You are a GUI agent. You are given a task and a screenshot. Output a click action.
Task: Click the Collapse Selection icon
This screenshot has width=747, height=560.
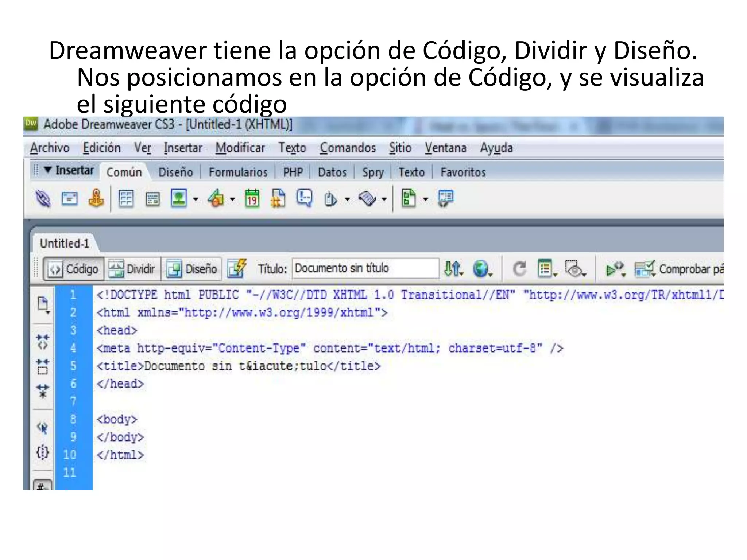43,366
